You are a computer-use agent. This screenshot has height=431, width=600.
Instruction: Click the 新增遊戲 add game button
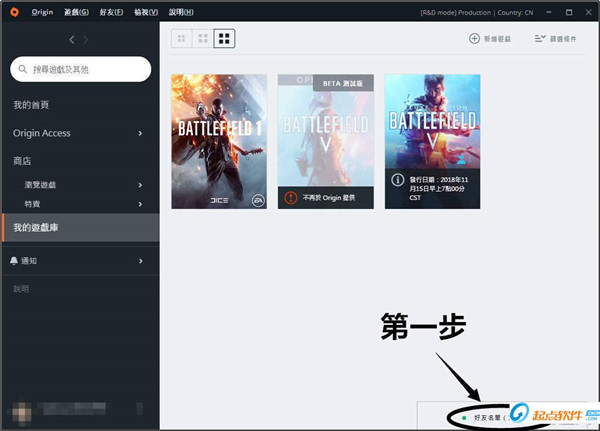[490, 39]
